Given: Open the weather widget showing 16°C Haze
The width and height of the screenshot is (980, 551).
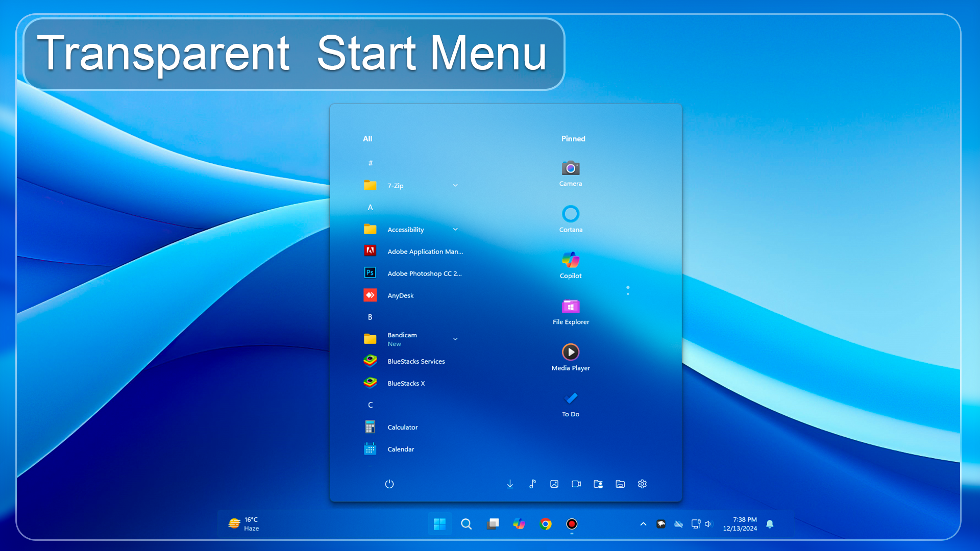Looking at the screenshot, I should (x=244, y=524).
